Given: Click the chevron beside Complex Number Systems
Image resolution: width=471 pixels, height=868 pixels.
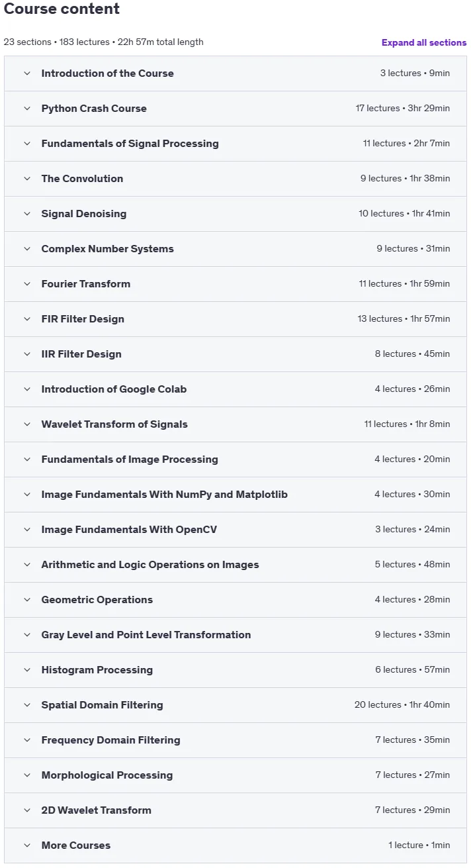Looking at the screenshot, I should 27,249.
